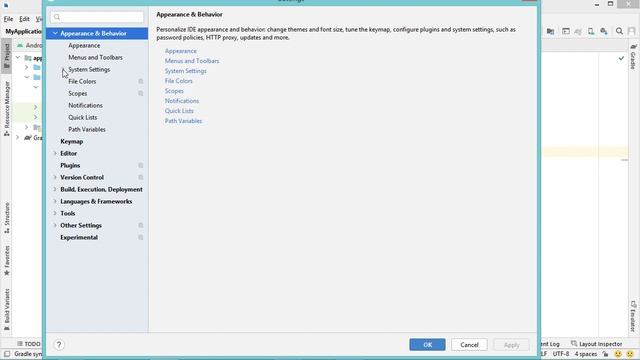Select Notifications in the settings tree
Screen dimensions: 640x360
pyautogui.click(x=85, y=106)
